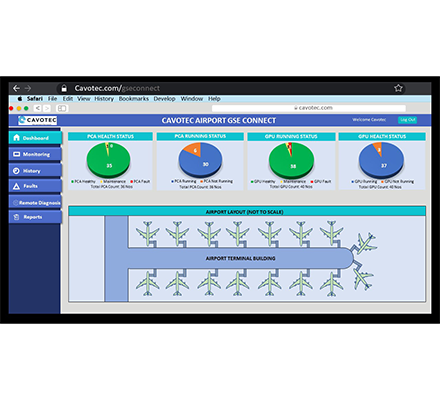Screen dimensions: 440x400
Task: Select the last aircraft in bottom row
Action: [x=331, y=283]
